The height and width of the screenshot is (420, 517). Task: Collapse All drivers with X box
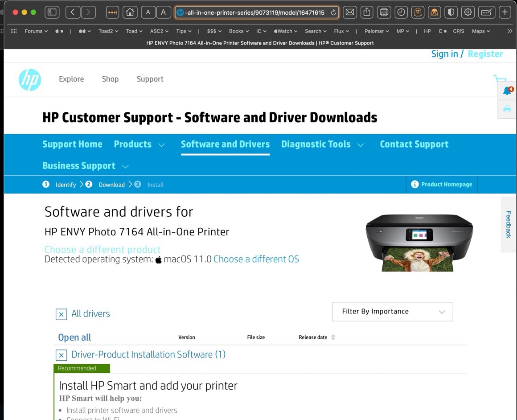[62, 314]
